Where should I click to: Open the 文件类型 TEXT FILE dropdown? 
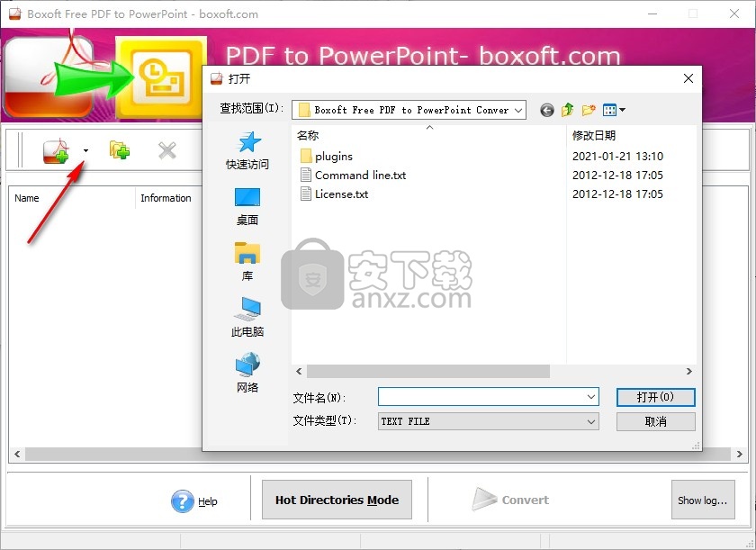pyautogui.click(x=489, y=421)
